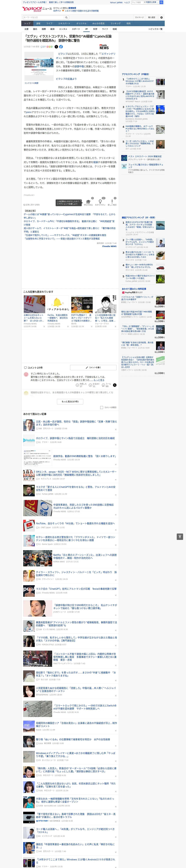This screenshot has width=186, height=868.
Task: Open the 速報 tab
Action: [x=38, y=24]
